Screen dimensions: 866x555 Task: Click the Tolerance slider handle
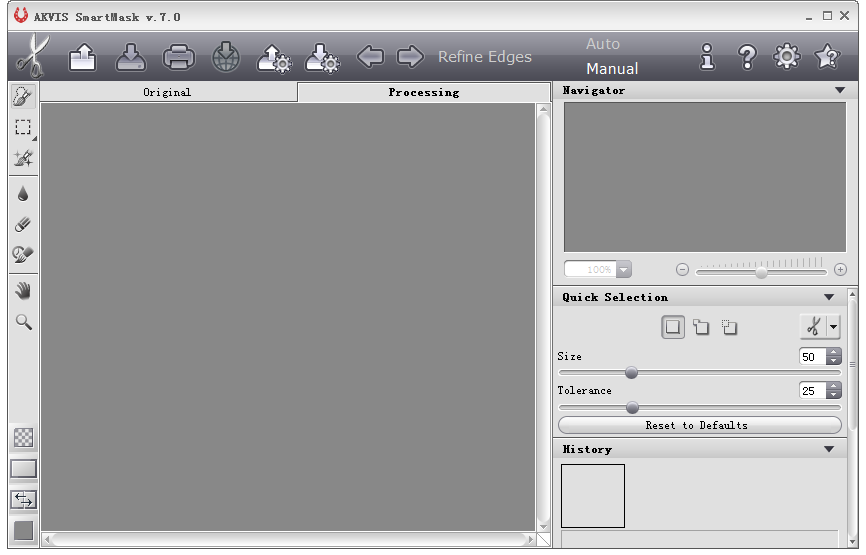[x=632, y=408]
